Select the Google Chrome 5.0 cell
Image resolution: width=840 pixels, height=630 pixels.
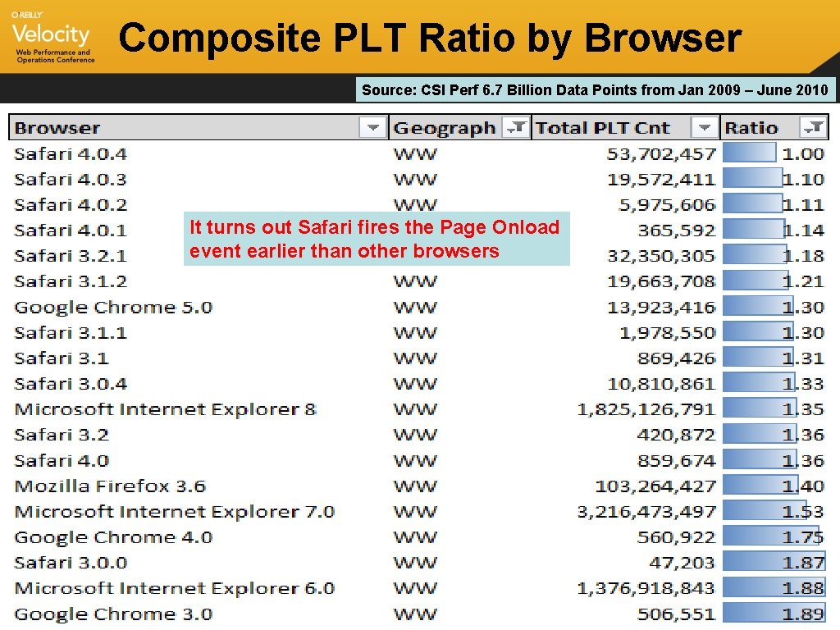click(x=113, y=308)
